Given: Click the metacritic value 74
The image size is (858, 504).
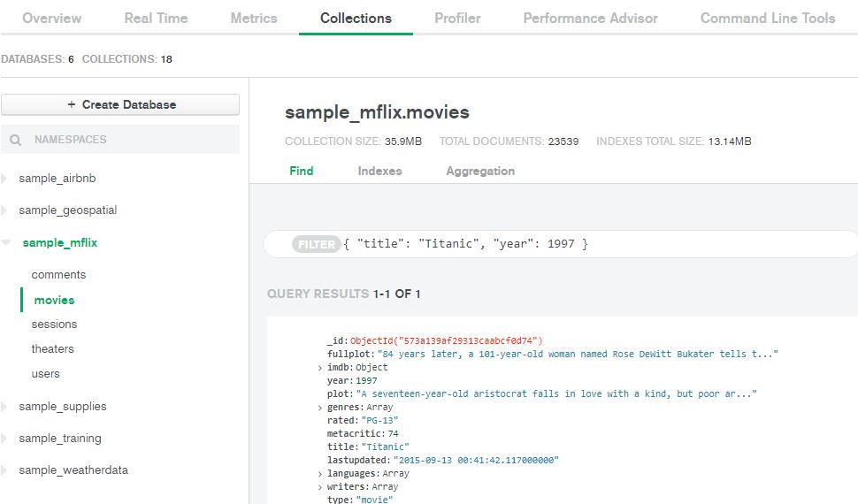Looking at the screenshot, I should [x=393, y=434].
